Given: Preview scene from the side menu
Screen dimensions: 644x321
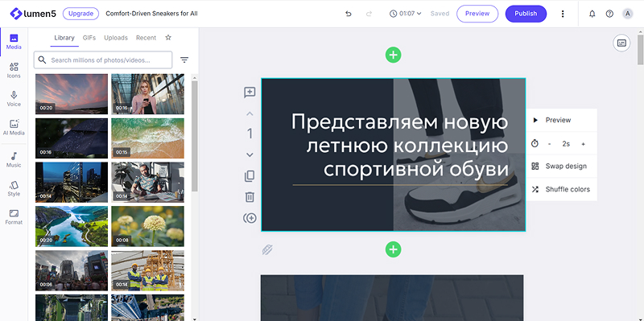Looking at the screenshot, I should point(561,120).
